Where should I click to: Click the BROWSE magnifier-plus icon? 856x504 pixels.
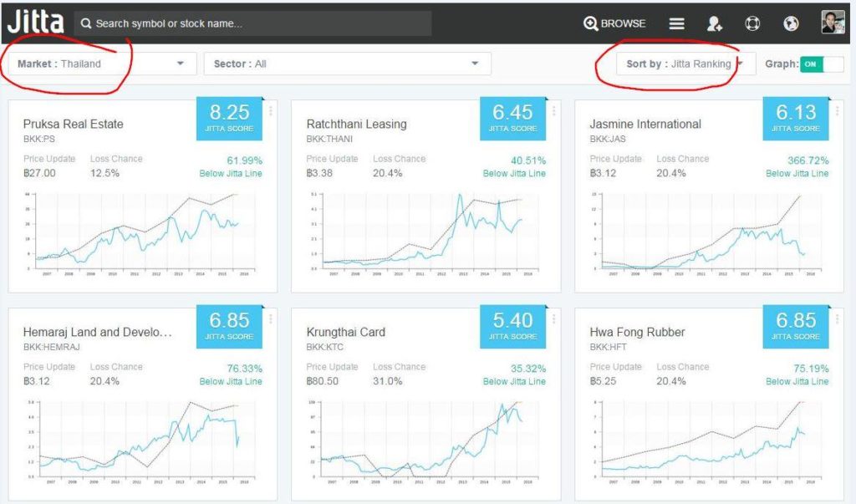click(591, 23)
